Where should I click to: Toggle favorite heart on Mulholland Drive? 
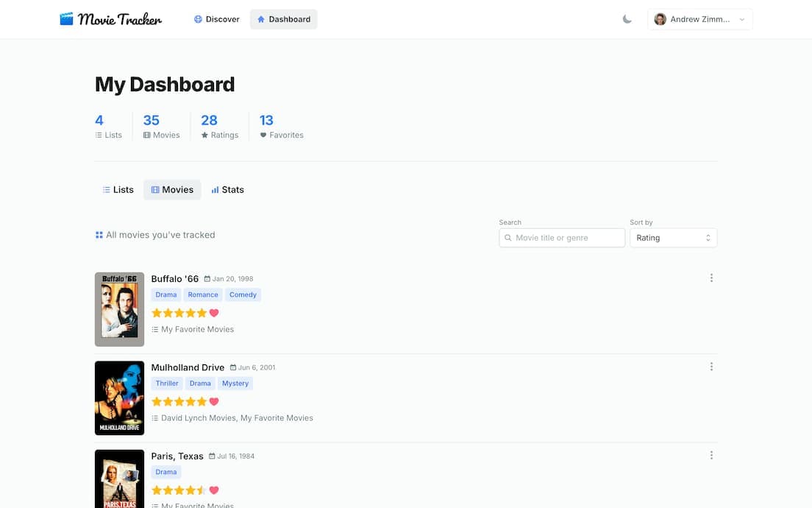click(214, 402)
